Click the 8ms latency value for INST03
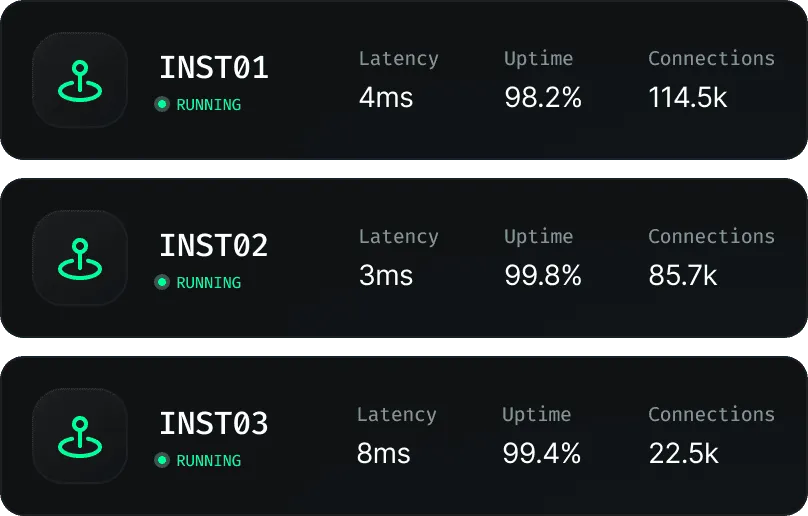The image size is (808, 516). (384, 453)
